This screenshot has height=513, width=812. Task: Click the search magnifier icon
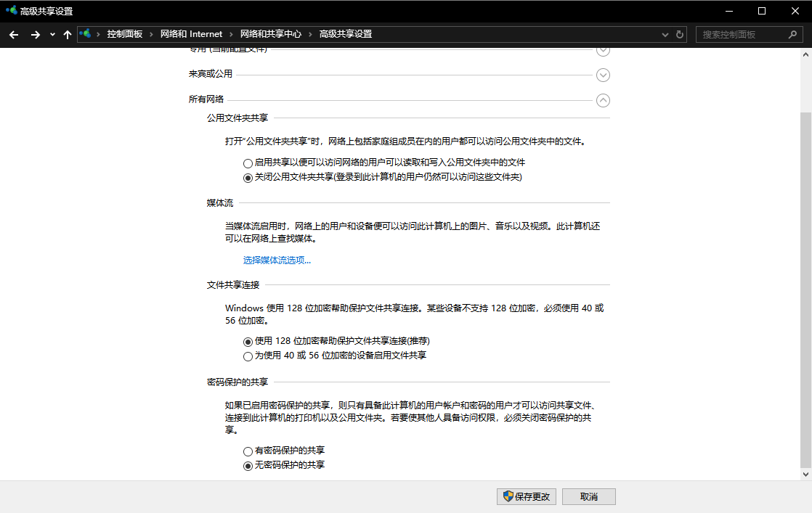(x=792, y=35)
